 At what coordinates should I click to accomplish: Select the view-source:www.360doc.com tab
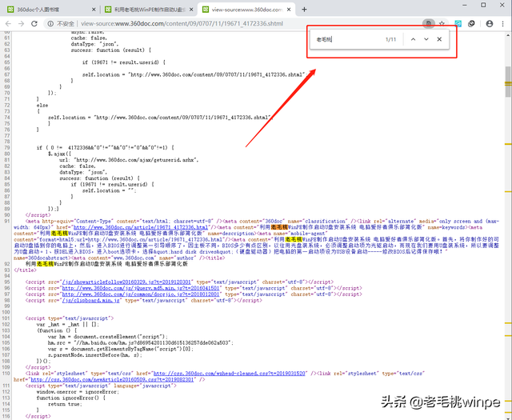pyautogui.click(x=246, y=10)
